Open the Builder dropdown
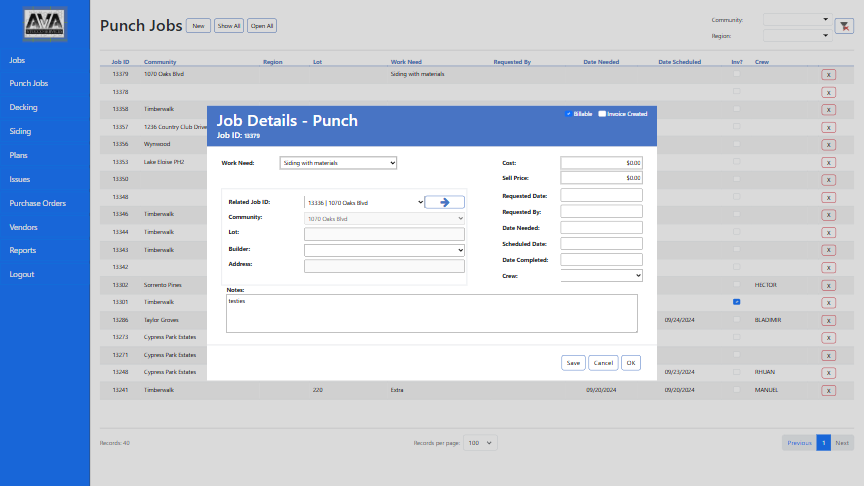864x486 pixels. pyautogui.click(x=384, y=249)
